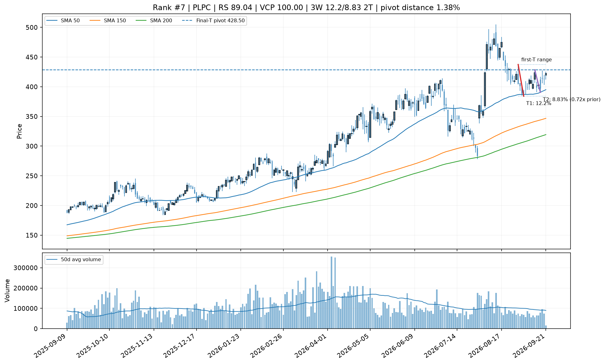Click the 50d avg volume legend label
Image resolution: width=605 pixels, height=364 pixels.
click(x=81, y=260)
